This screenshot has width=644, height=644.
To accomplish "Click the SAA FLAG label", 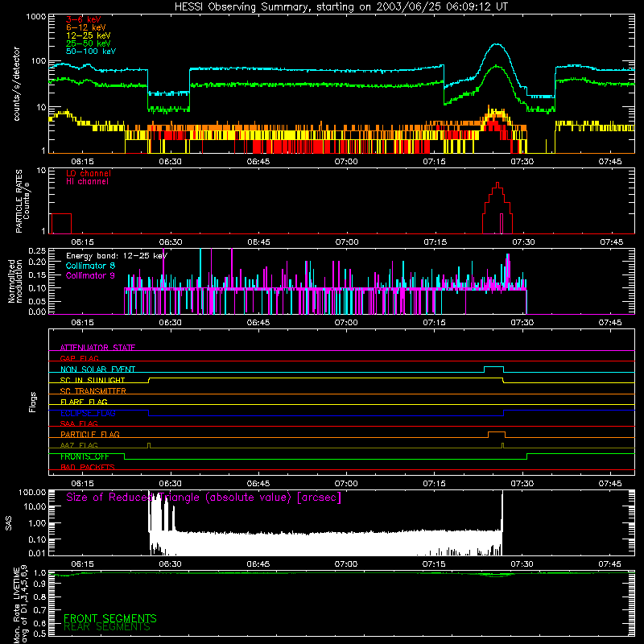I will 79,423.
